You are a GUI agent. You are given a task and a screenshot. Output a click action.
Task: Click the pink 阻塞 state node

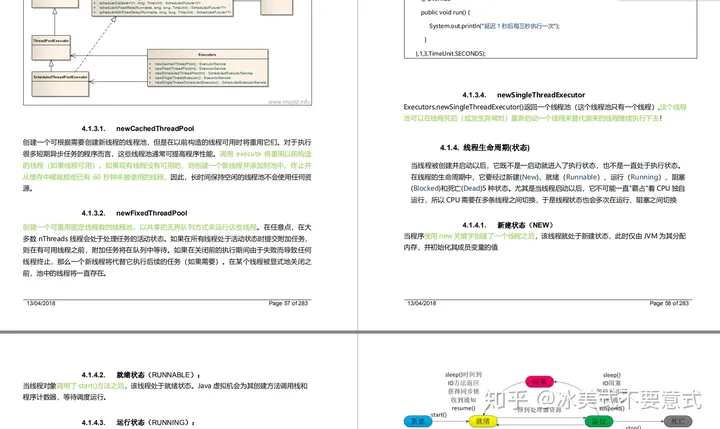point(540,382)
